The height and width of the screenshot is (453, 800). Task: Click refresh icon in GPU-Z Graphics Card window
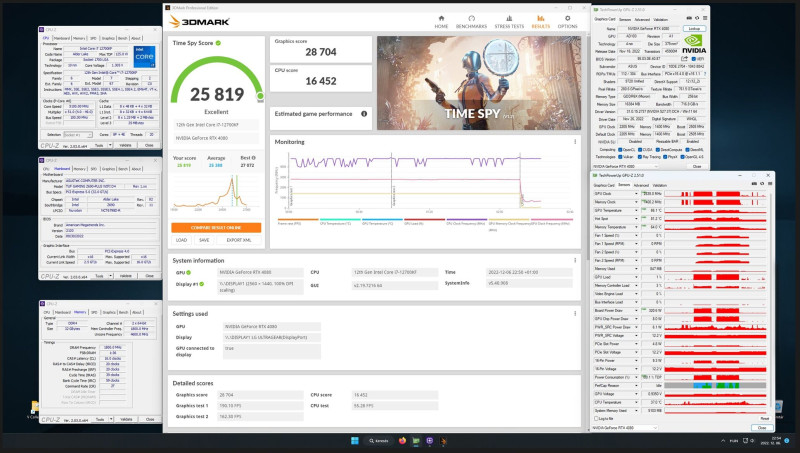697,18
